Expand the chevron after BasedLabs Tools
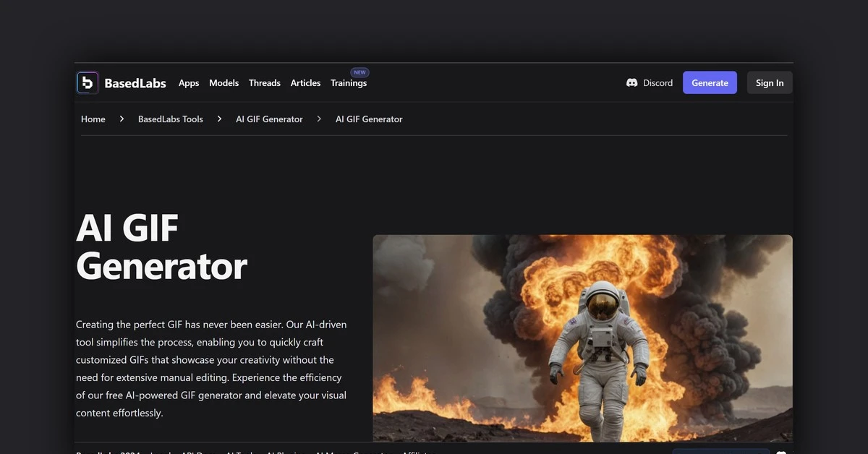Viewport: 868px width, 454px height. coord(219,119)
